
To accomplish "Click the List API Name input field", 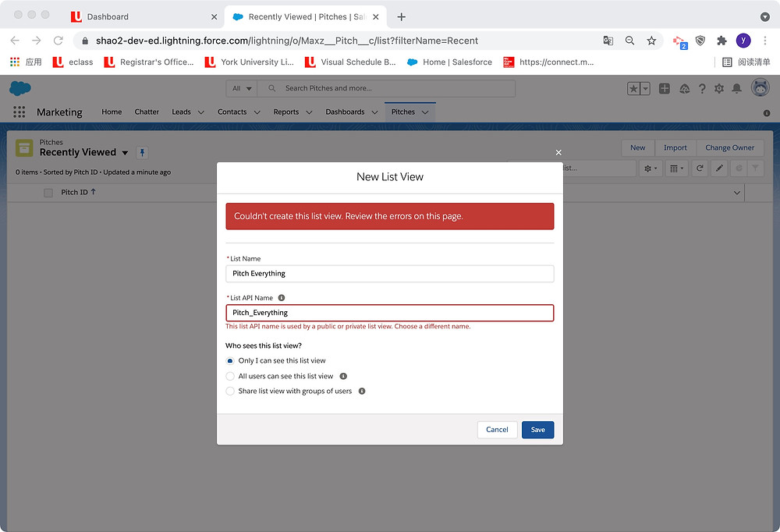I will 389,313.
